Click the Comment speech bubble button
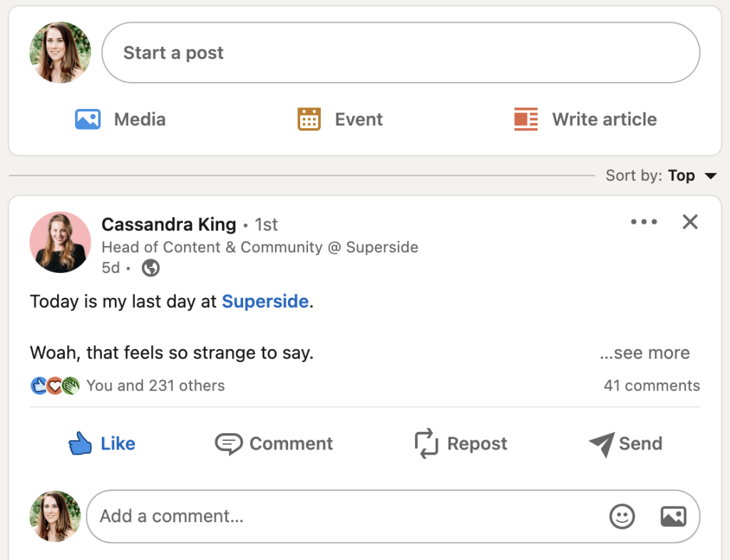This screenshot has width=730, height=560. click(274, 443)
